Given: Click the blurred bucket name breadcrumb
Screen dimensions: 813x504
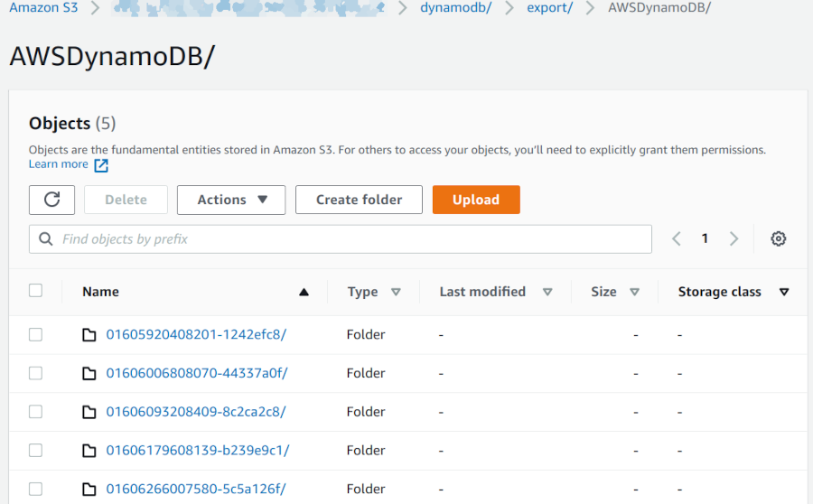Looking at the screenshot, I should coord(249,8).
